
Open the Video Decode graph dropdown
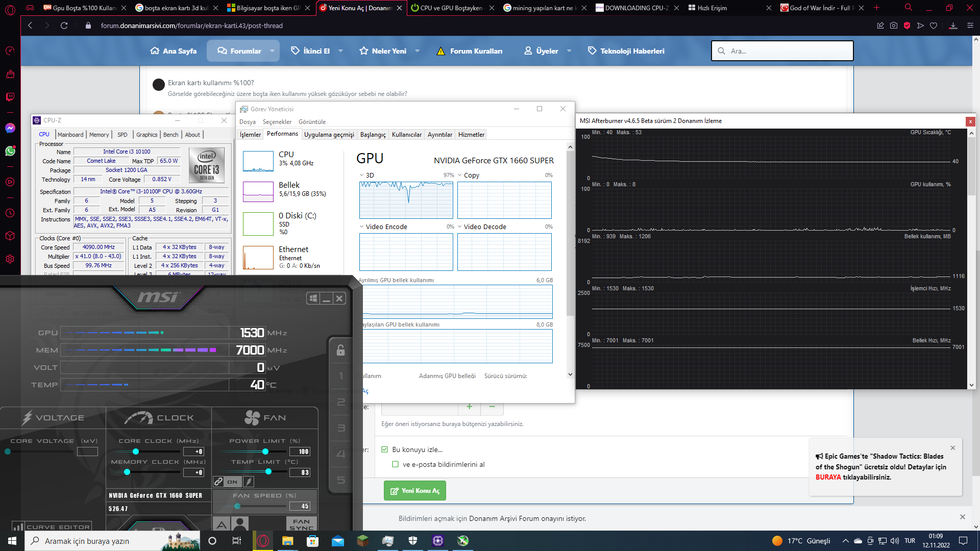[460, 227]
